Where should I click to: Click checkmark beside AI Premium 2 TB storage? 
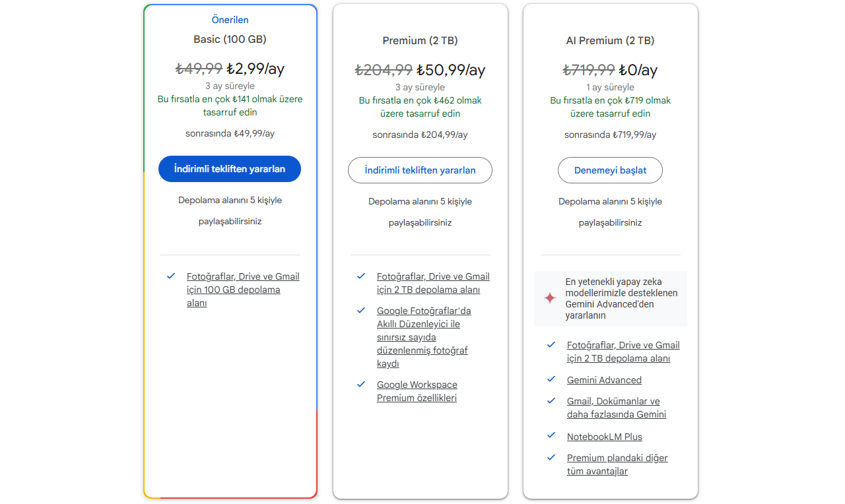click(551, 344)
